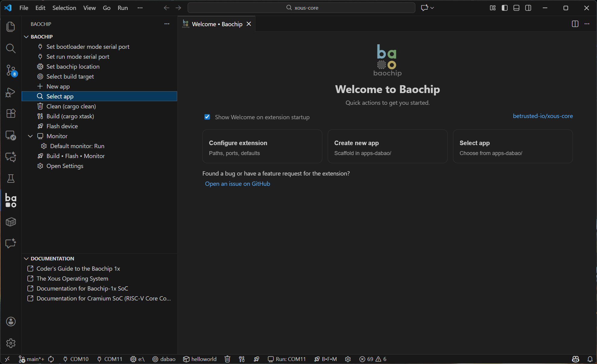Click the xous-core command center search box
This screenshot has height=364, width=597.
pyautogui.click(x=301, y=8)
